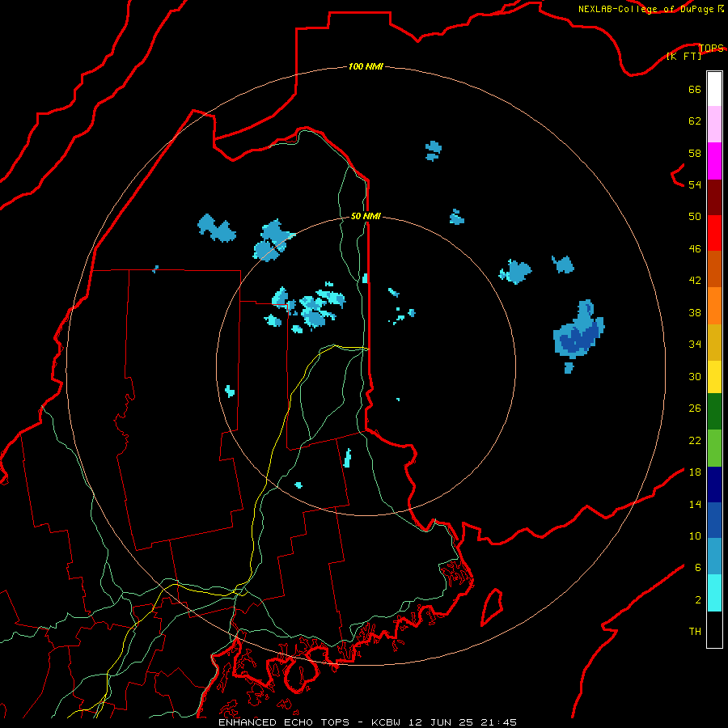Click the 42 value on the legend

point(695,281)
